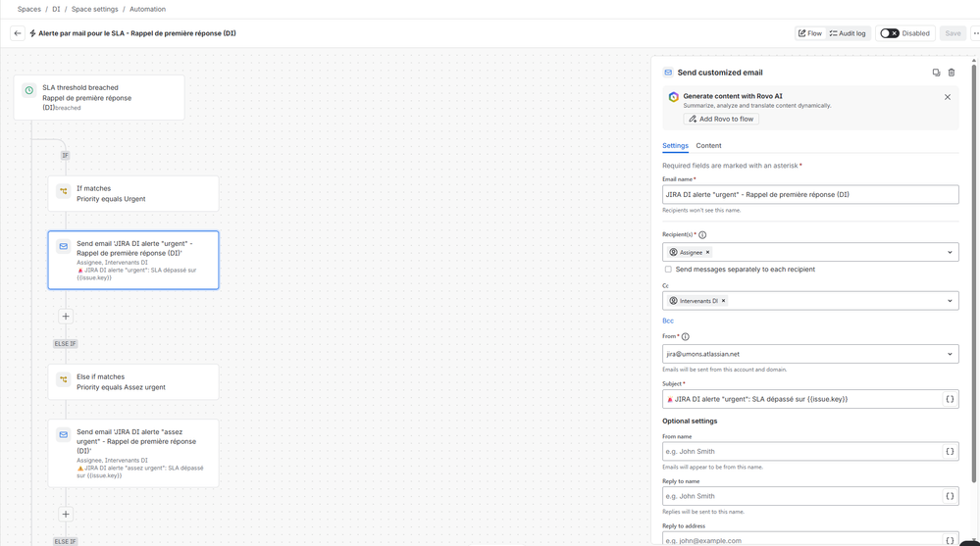
Task: Click the Optional settings heading
Action: tap(690, 422)
